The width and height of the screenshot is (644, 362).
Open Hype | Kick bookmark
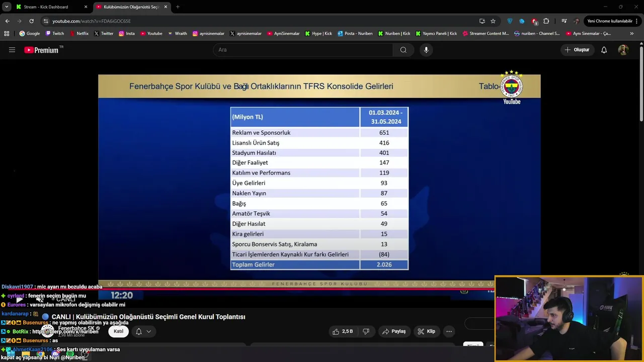tap(318, 34)
